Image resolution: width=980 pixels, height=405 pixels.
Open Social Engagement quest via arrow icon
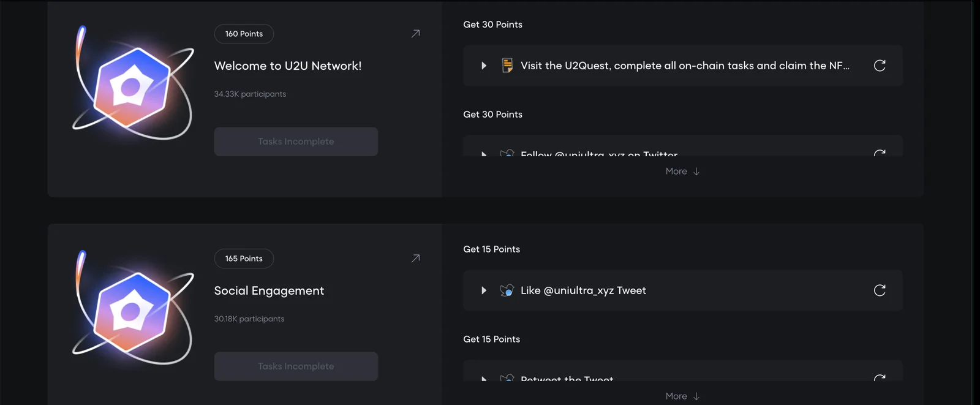coord(416,259)
